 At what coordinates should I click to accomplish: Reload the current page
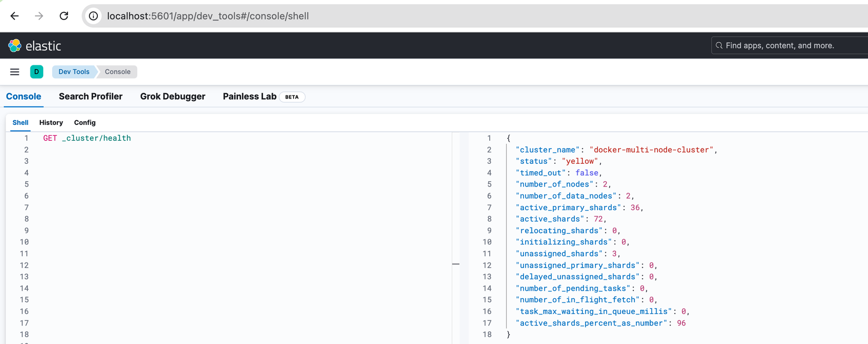pos(64,16)
